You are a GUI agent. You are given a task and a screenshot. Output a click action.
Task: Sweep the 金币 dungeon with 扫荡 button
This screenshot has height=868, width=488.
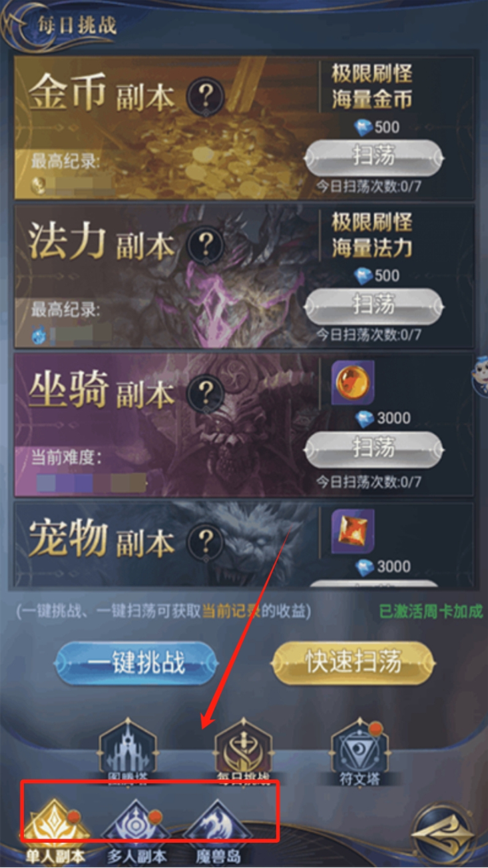click(x=374, y=157)
